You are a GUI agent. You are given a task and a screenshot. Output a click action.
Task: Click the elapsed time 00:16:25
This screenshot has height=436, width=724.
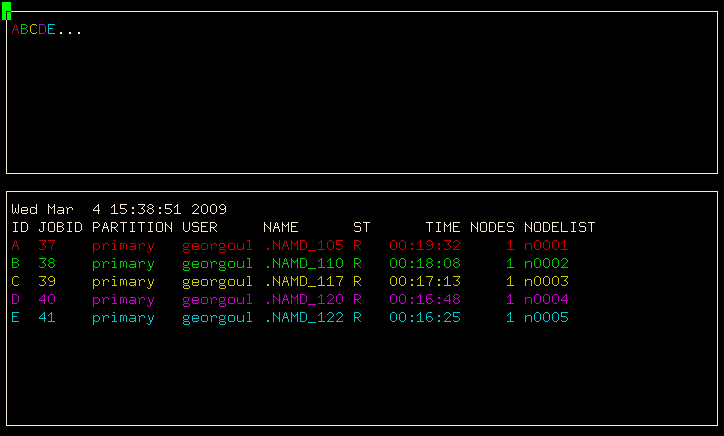click(x=425, y=318)
